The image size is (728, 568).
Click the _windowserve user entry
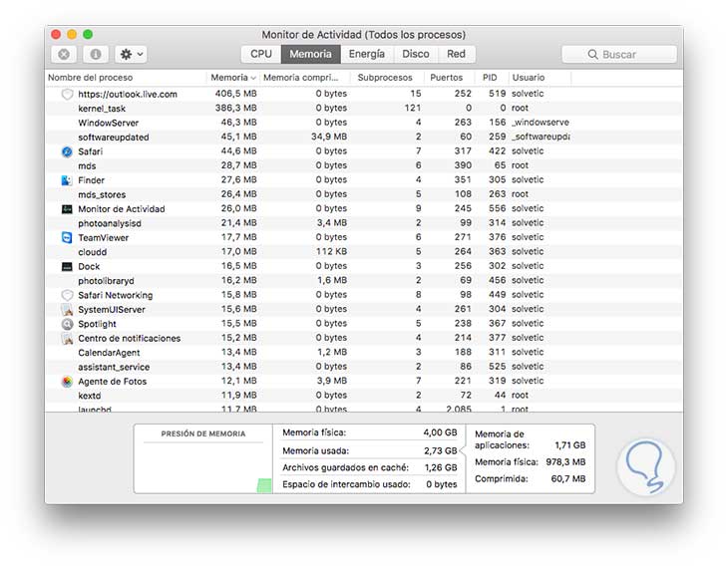[541, 123]
